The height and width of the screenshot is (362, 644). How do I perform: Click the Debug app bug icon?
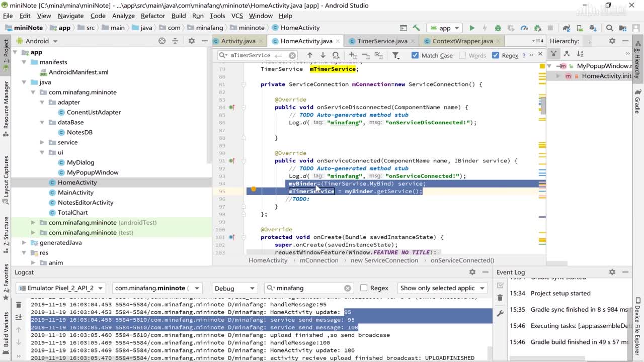498,28
